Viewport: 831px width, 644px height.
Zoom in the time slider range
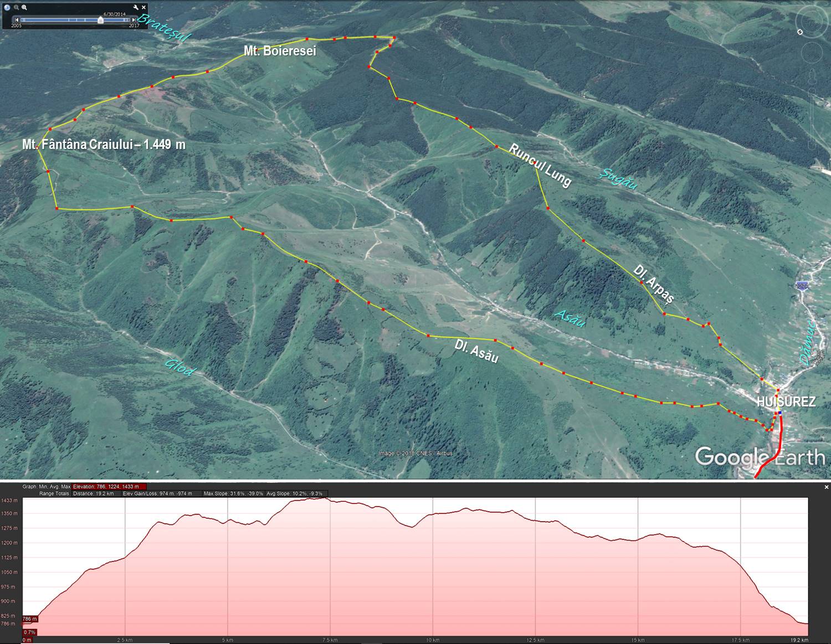24,7
